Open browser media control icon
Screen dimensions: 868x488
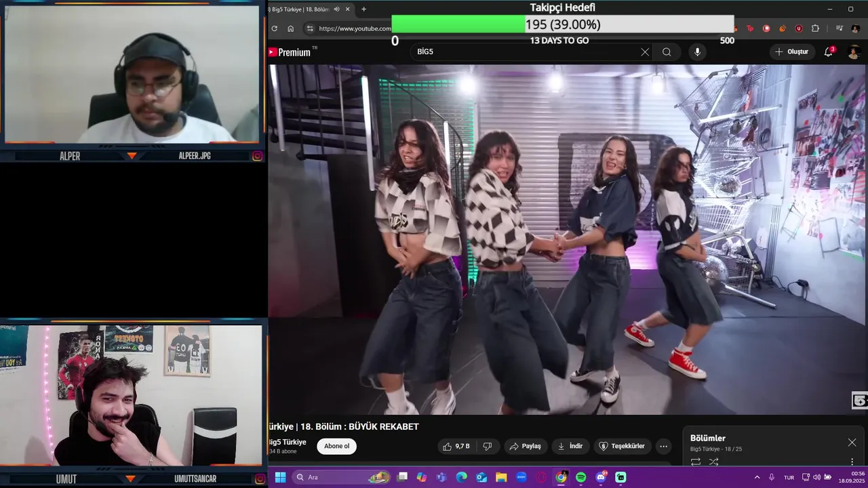pos(839,28)
